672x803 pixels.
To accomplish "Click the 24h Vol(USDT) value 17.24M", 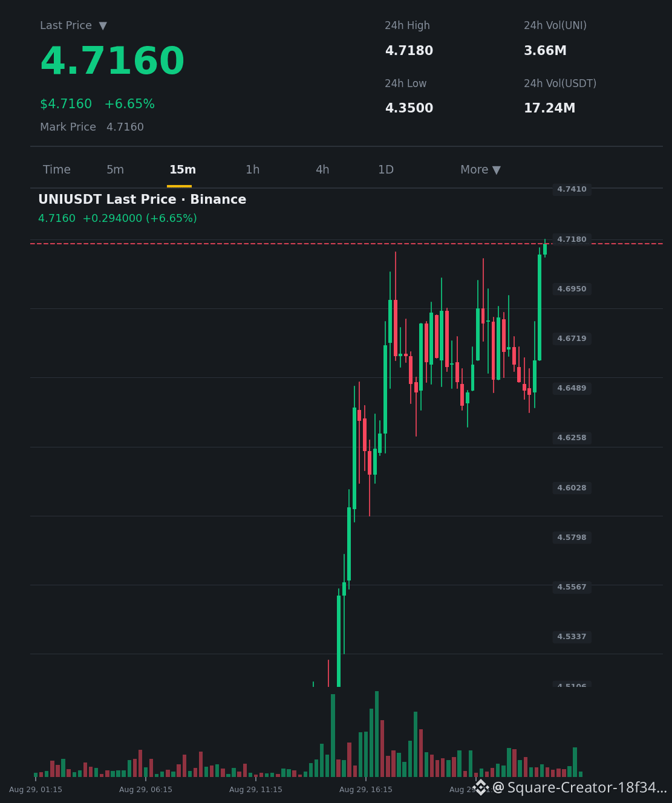I will click(549, 108).
